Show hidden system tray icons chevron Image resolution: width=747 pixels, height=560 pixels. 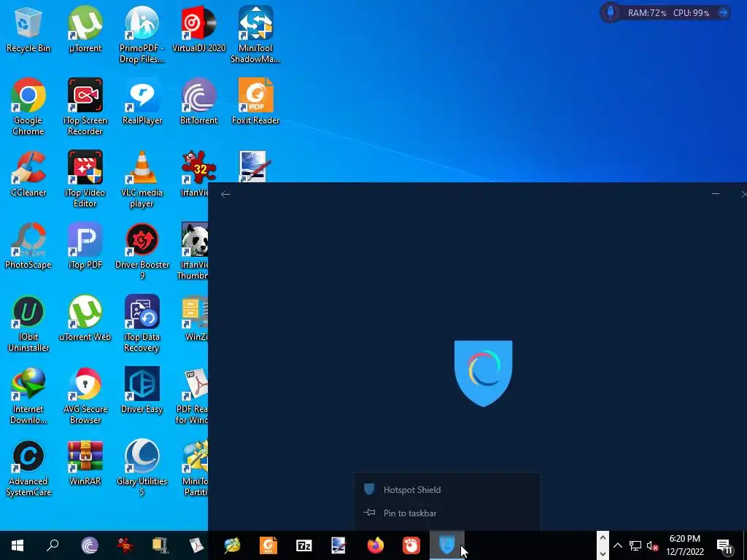coord(617,545)
